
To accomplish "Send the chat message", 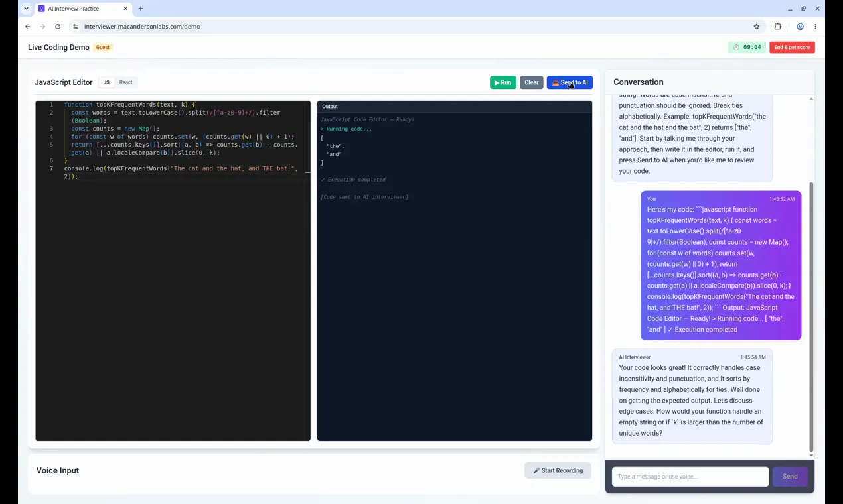I will (789, 476).
